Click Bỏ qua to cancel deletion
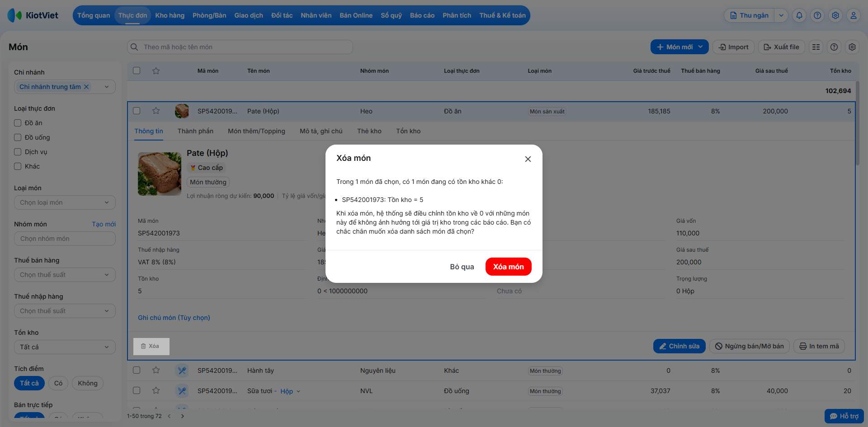Image resolution: width=868 pixels, height=427 pixels. [x=462, y=267]
